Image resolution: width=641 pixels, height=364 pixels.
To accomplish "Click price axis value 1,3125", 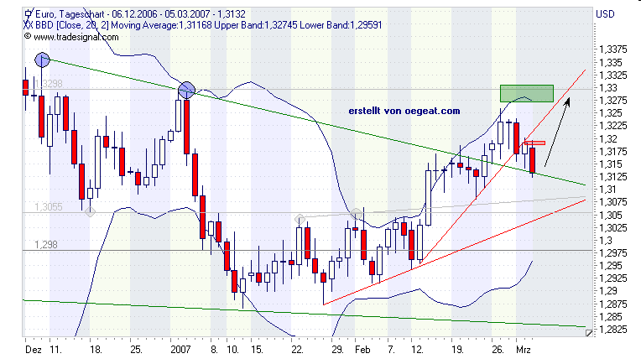I will [x=612, y=177].
